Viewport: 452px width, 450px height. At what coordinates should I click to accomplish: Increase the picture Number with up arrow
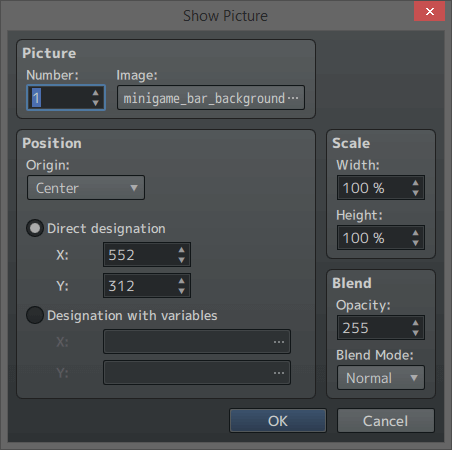tap(96, 93)
